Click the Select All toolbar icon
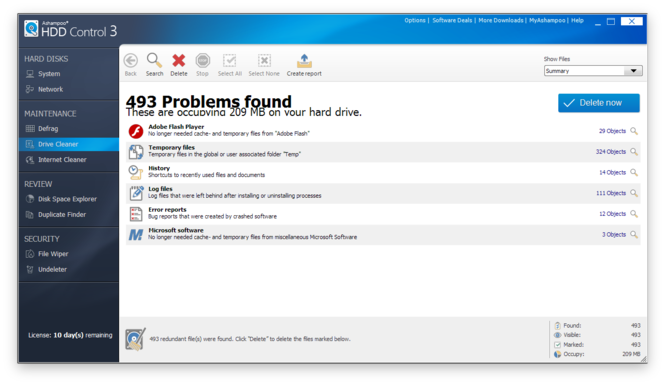 pyautogui.click(x=229, y=61)
